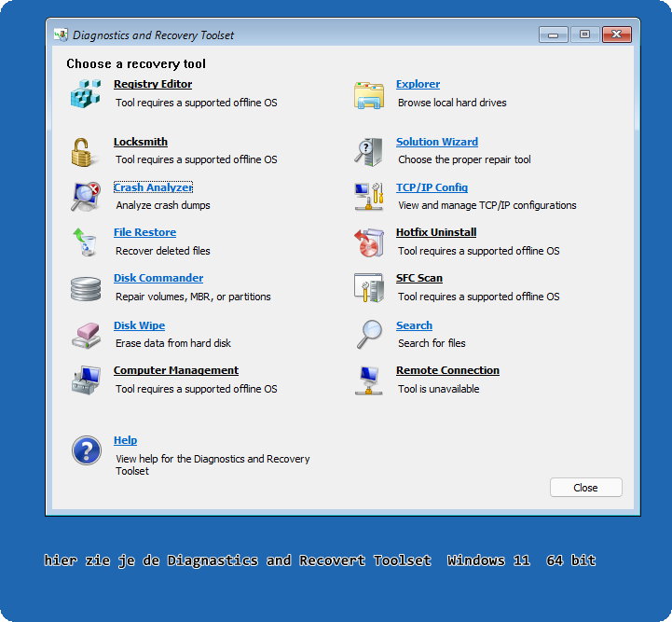The height and width of the screenshot is (622, 672).
Task: Run the SFC Scan link
Action: pyautogui.click(x=419, y=278)
